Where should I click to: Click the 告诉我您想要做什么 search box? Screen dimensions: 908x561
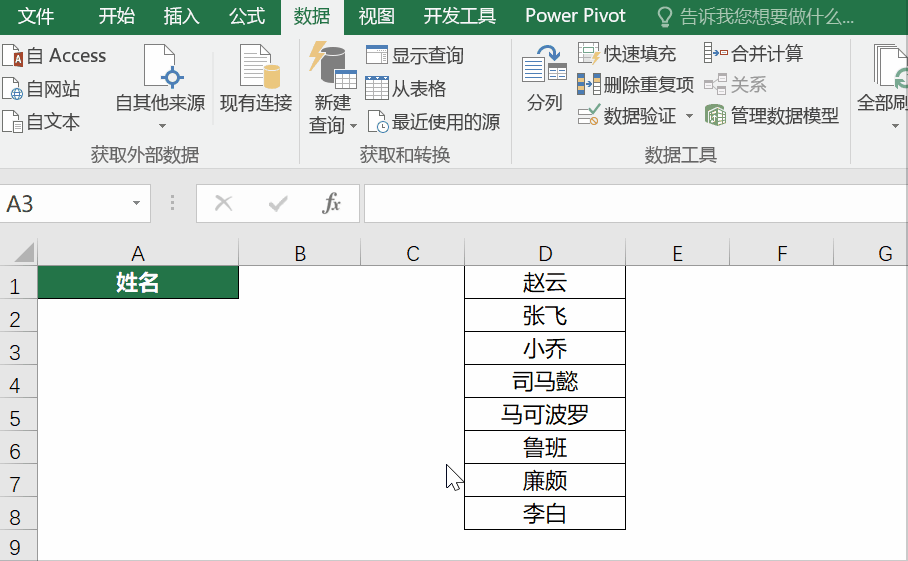(756, 17)
